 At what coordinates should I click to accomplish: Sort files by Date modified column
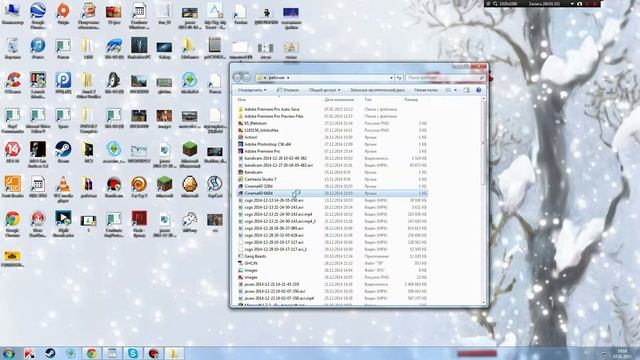click(x=339, y=100)
